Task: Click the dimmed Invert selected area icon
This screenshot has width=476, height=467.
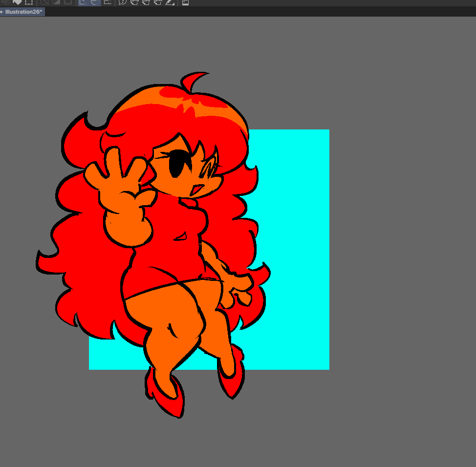Action: (56, 2)
